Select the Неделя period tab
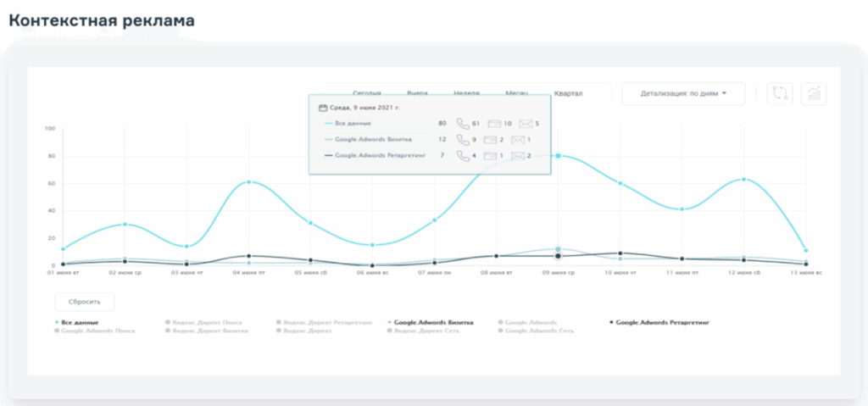 coord(466,93)
